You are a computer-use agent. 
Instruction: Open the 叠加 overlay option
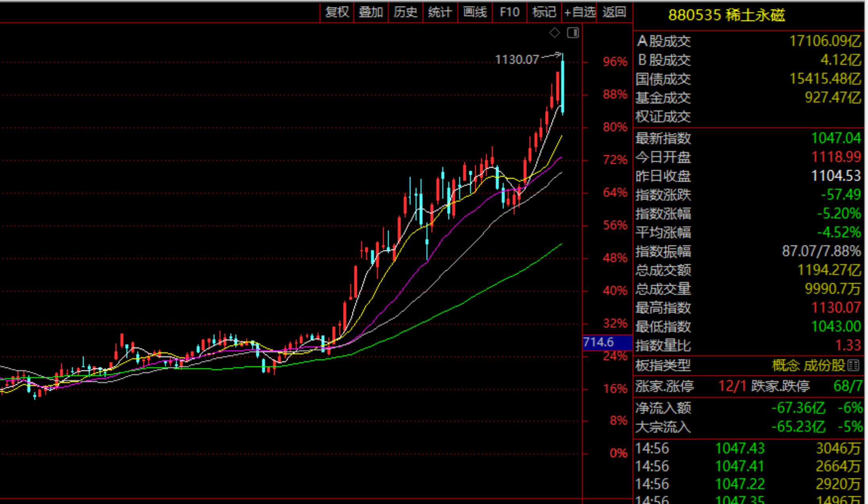pos(371,12)
